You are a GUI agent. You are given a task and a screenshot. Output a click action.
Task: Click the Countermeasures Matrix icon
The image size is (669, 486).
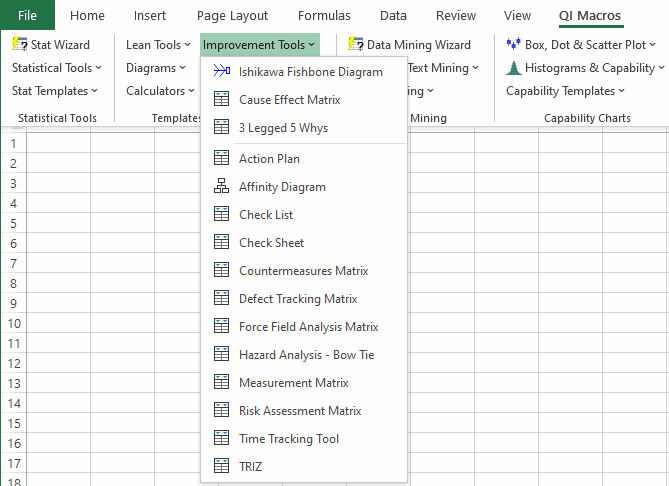221,270
